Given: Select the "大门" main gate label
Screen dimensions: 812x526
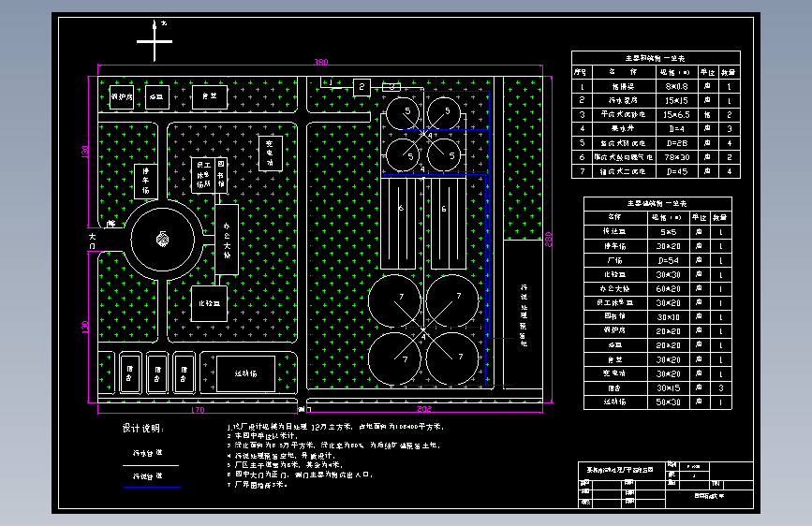Looking at the screenshot, I should pos(92,241).
